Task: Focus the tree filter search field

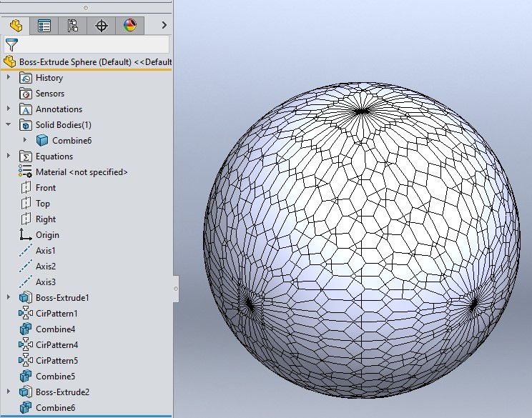Action: pos(87,45)
